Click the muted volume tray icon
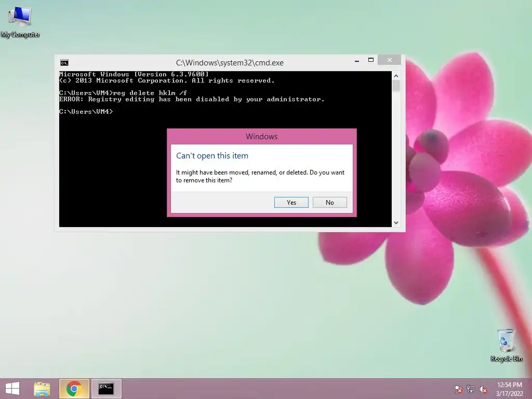 pyautogui.click(x=483, y=389)
